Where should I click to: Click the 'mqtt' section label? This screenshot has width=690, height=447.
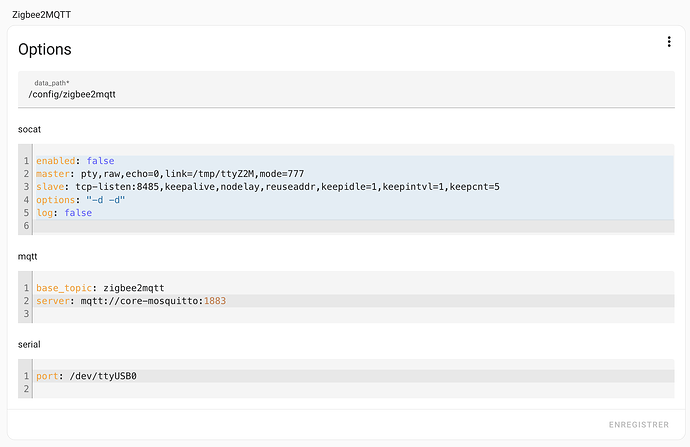27,256
